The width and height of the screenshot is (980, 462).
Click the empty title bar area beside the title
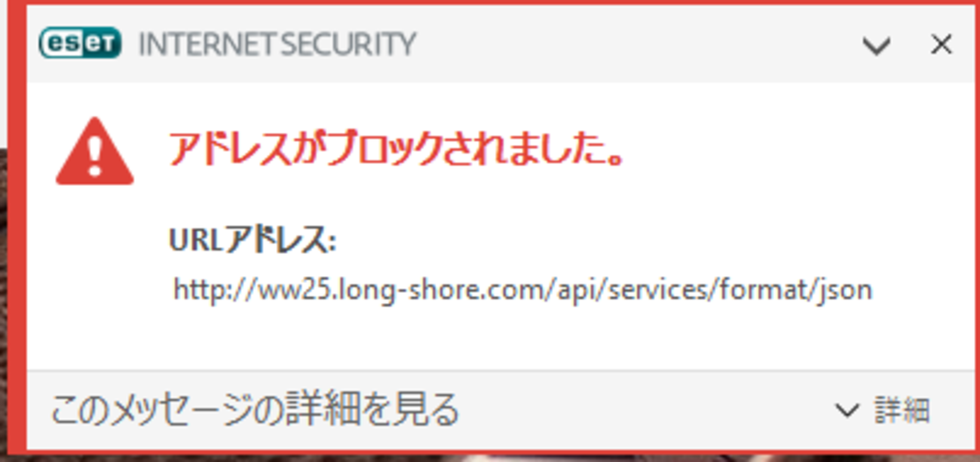pyautogui.click(x=633, y=45)
